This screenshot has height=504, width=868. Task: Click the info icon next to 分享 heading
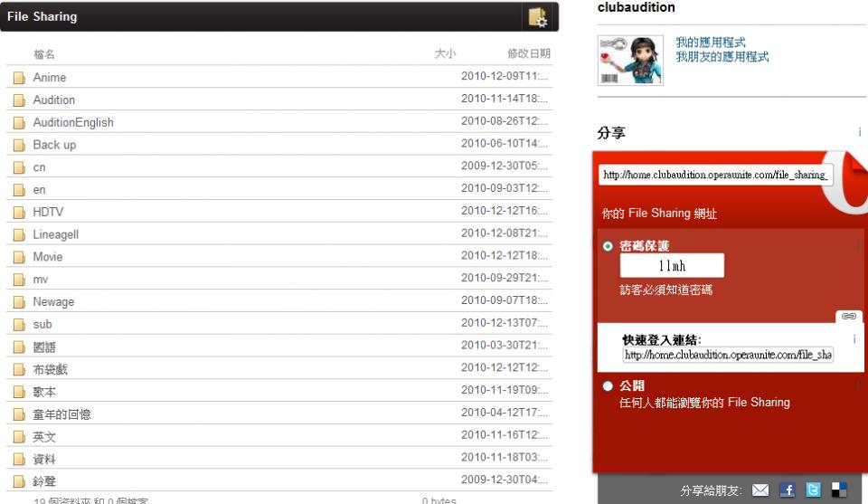[x=859, y=132]
